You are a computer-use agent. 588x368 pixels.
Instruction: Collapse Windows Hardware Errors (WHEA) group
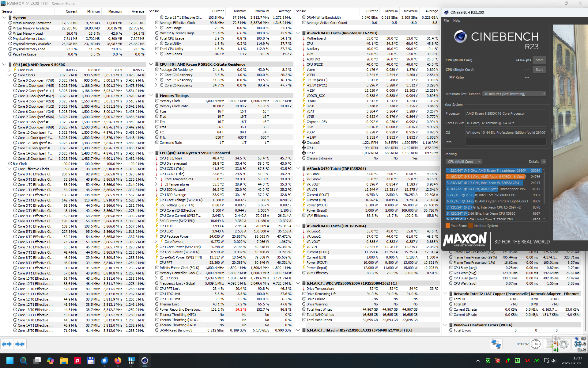(x=445, y=325)
